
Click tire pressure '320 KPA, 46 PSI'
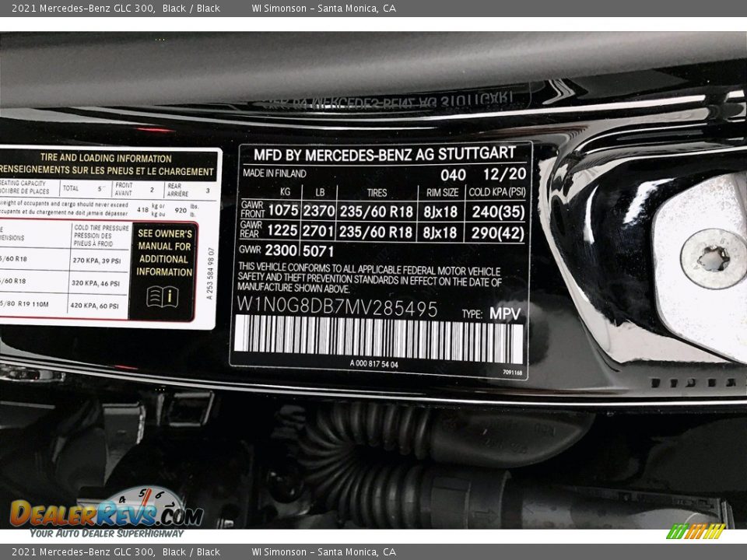[95, 283]
